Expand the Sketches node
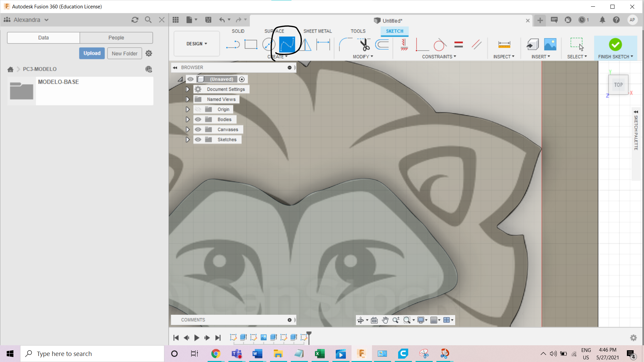 click(187, 139)
